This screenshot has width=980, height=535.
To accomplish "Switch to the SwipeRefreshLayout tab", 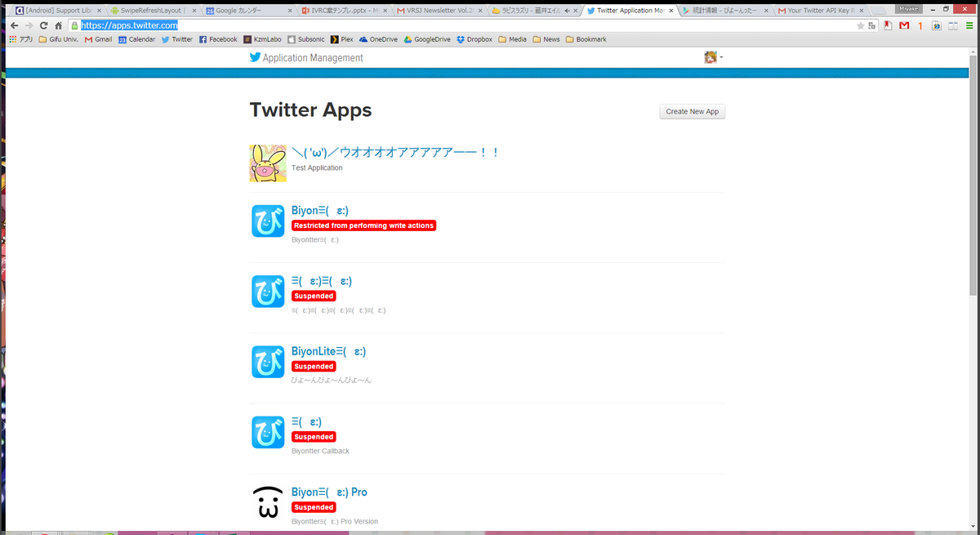I will [153, 11].
